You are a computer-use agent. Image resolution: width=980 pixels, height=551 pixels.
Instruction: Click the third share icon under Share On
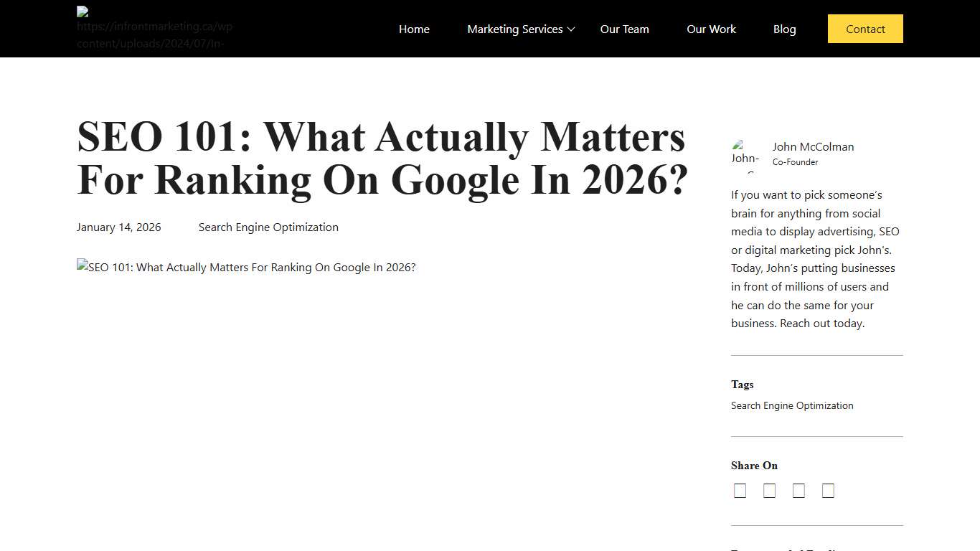tap(798, 490)
